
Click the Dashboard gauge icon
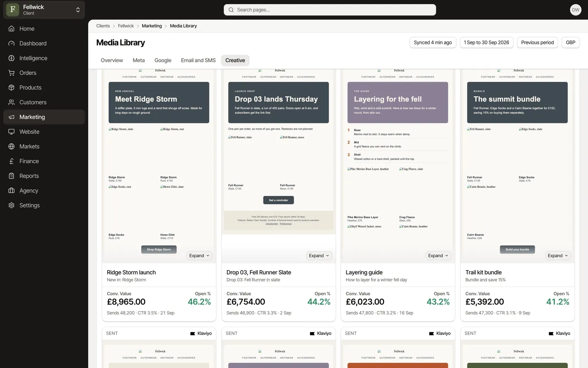tap(11, 43)
